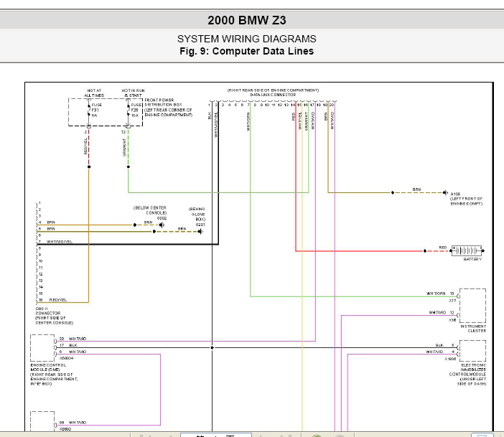Click the battery symbol in the diagram
The image size is (504, 437).
pyautogui.click(x=467, y=250)
